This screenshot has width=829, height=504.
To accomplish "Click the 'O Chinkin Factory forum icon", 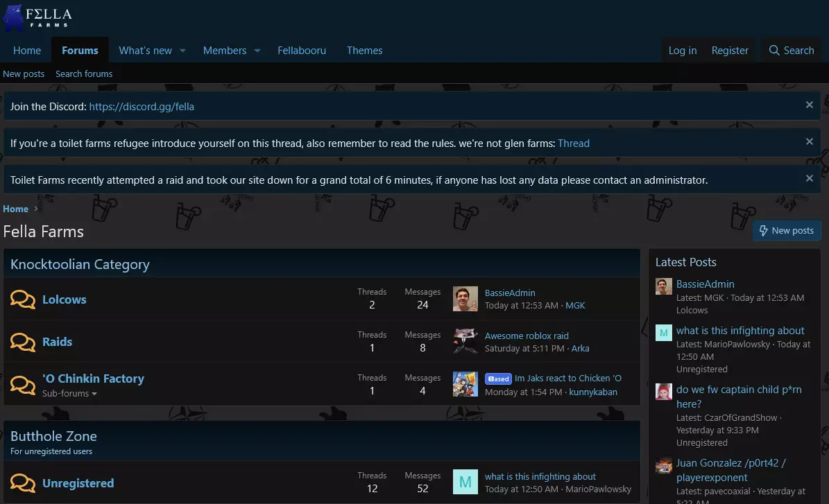I will pos(23,385).
